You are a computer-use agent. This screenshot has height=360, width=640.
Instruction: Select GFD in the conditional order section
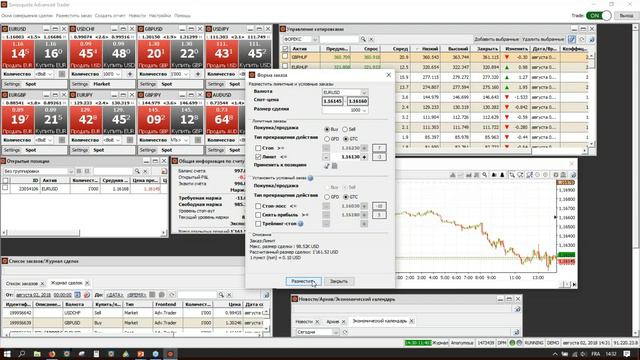tap(327, 197)
